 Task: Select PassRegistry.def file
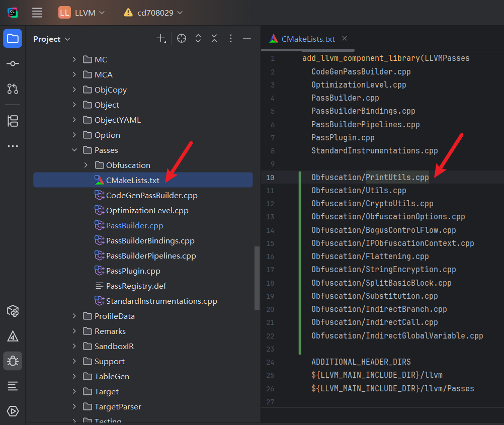coord(136,286)
